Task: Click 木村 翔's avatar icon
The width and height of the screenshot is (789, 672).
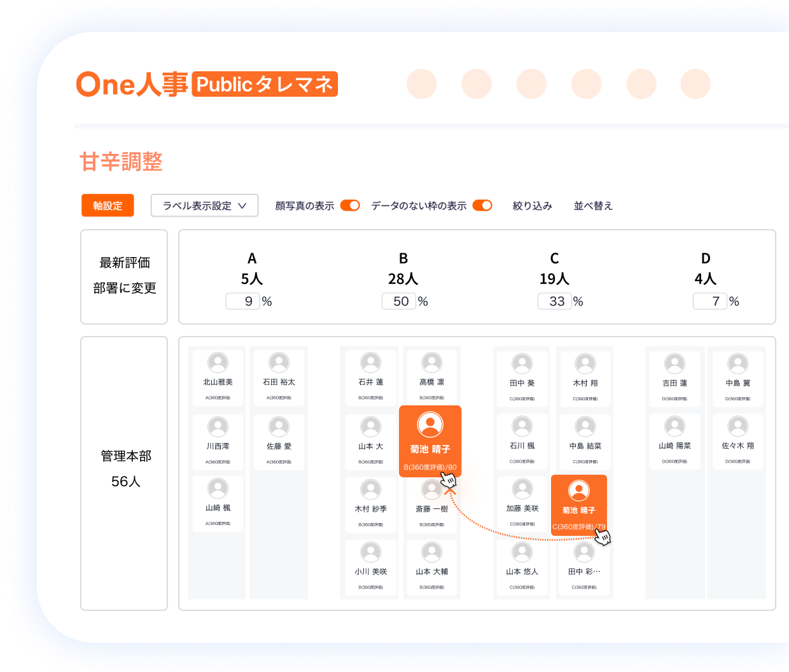Action: click(585, 363)
